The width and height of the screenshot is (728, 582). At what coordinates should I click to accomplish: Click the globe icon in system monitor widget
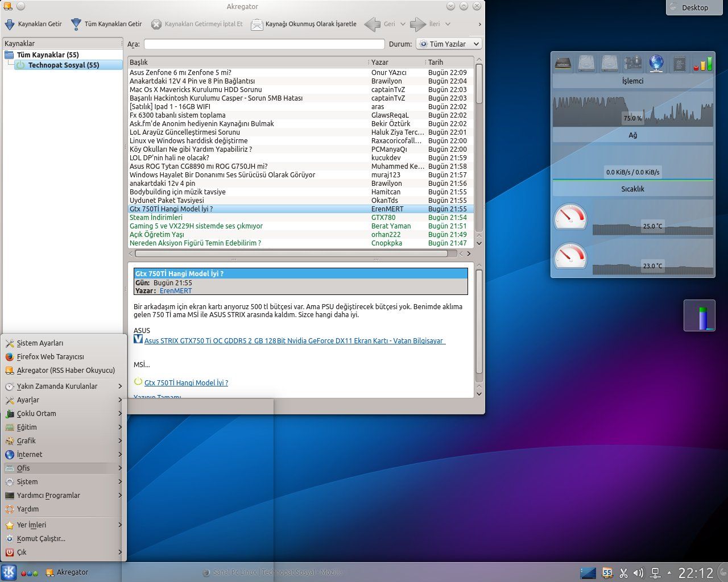click(656, 63)
